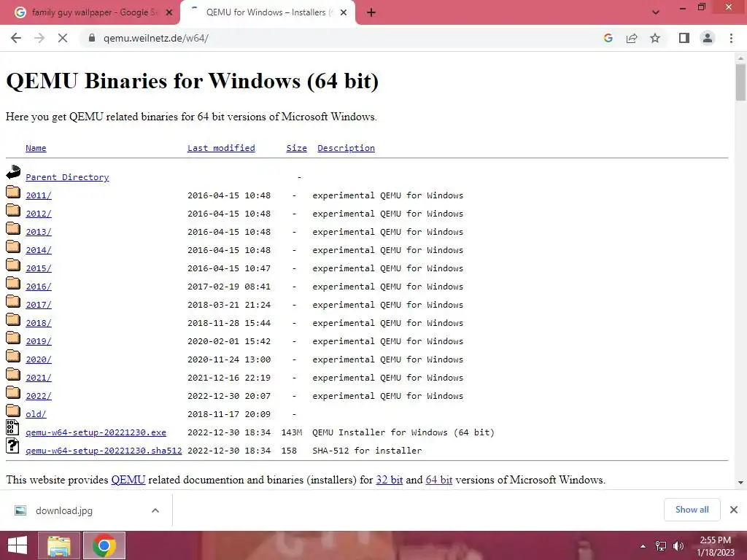Click the folder icon next to 2014/
Image resolution: width=747 pixels, height=560 pixels.
[x=13, y=246]
